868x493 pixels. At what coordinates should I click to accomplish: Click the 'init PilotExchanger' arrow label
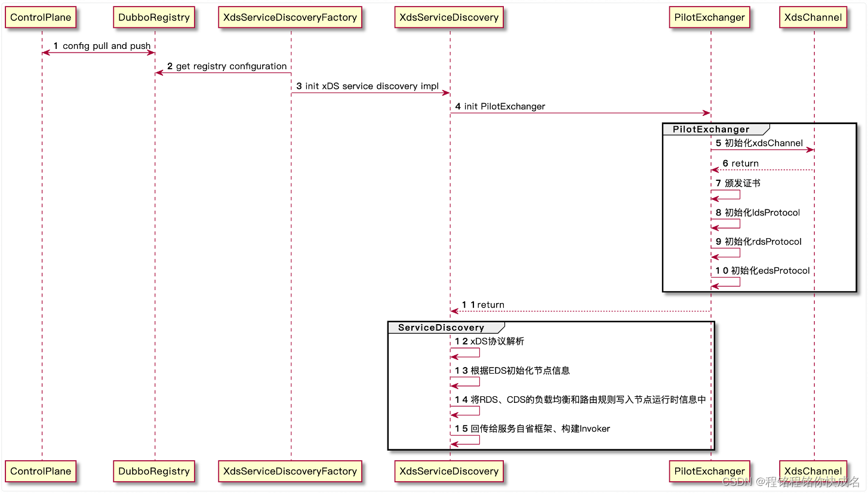coord(500,106)
